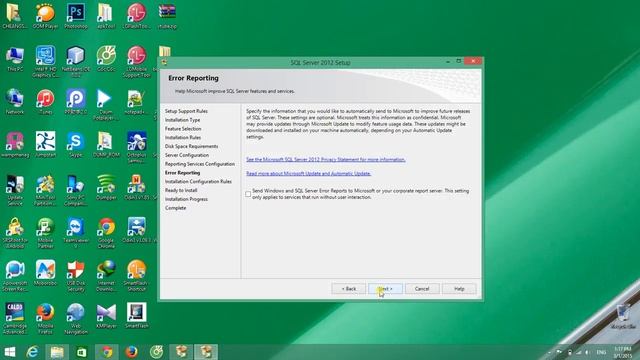
Task: Select the TeamViewer 9 desktop icon
Action: pyautogui.click(x=76, y=233)
